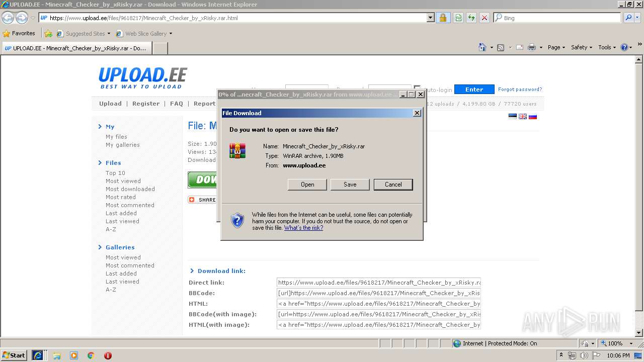644x362 pixels.
Task: Click the Home toolbar icon
Action: (482, 47)
